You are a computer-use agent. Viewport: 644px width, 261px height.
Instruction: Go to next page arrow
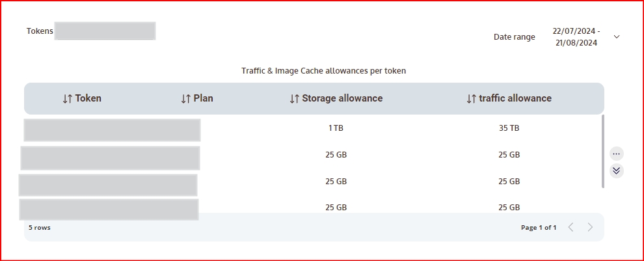coord(590,227)
